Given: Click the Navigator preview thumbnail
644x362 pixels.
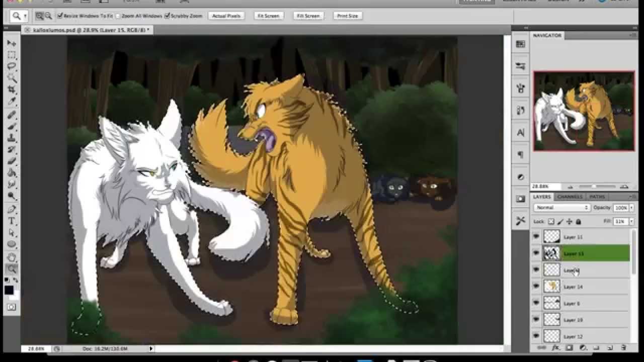Looking at the screenshot, I should 584,111.
